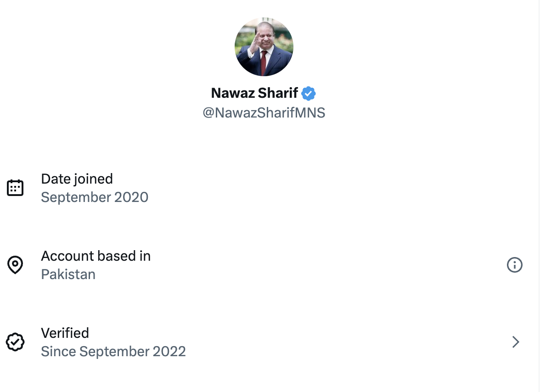Click the September 2020 join date

(x=95, y=197)
